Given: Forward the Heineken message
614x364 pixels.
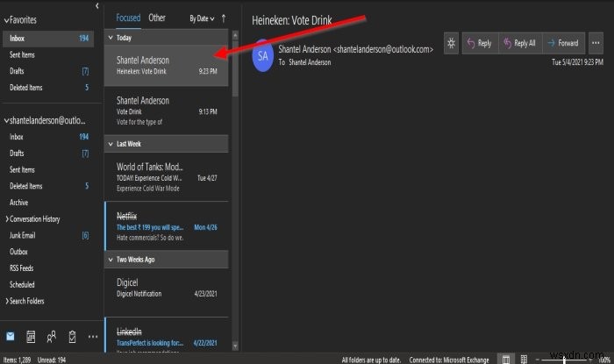Looking at the screenshot, I should (563, 43).
